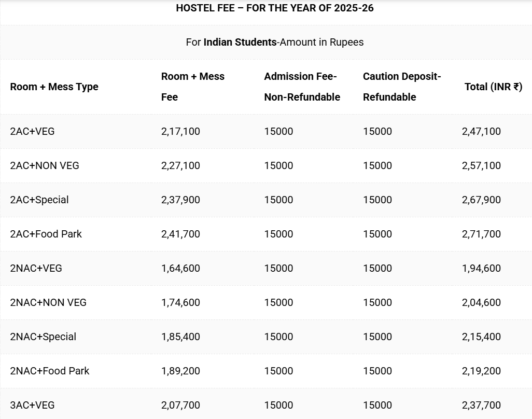This screenshot has width=532, height=419.
Task: Select the '2NAC+Food Park' row label
Action: 50,371
